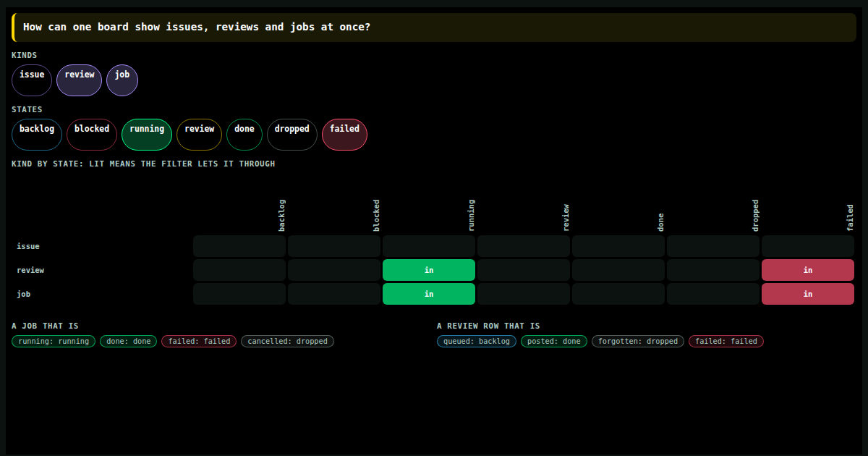This screenshot has height=456, width=868.
Task: Toggle the dropped state chip
Action: tap(292, 135)
